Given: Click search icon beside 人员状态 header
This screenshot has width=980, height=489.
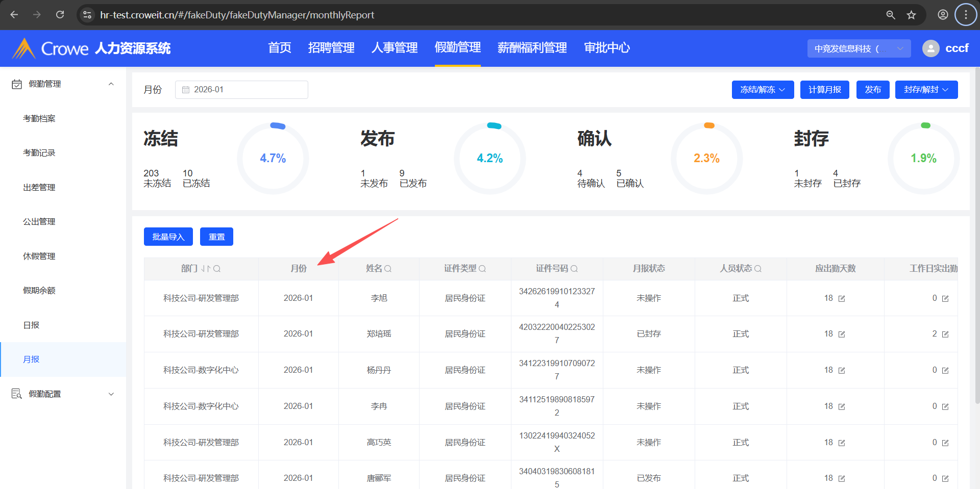Looking at the screenshot, I should (x=758, y=269).
